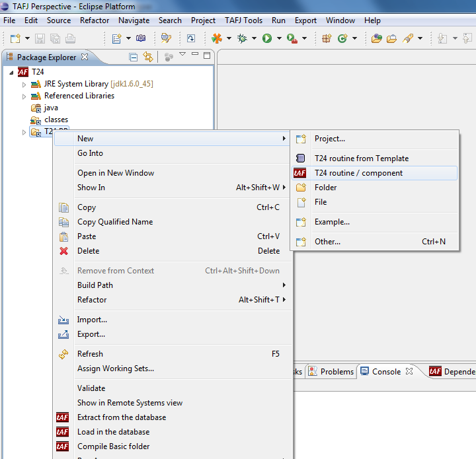Click the Run green play toolbar icon

coord(267,38)
